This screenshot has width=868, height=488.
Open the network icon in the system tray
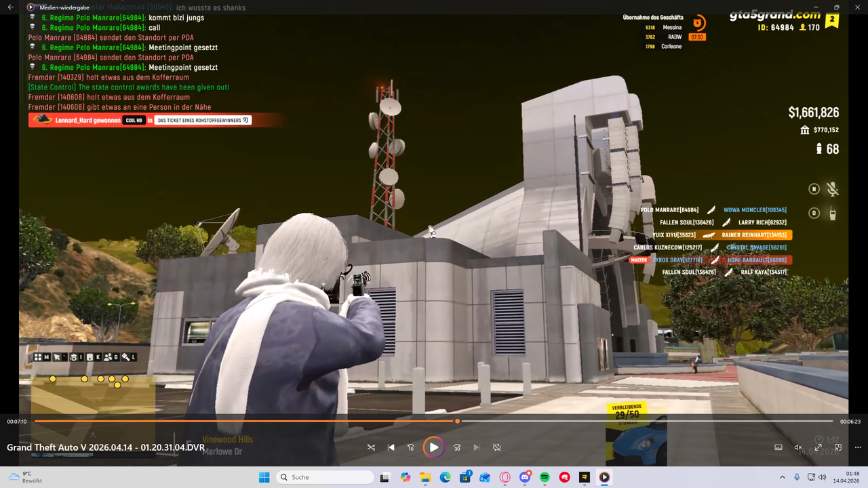pos(812,477)
